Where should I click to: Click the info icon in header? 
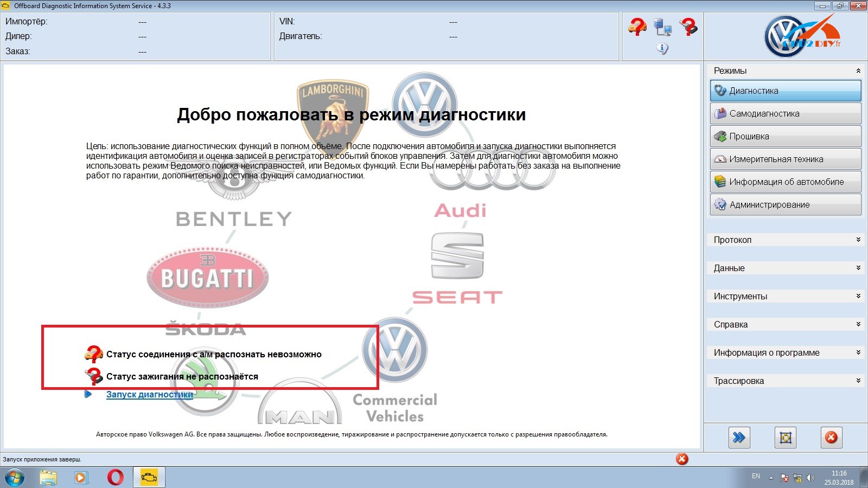click(662, 48)
